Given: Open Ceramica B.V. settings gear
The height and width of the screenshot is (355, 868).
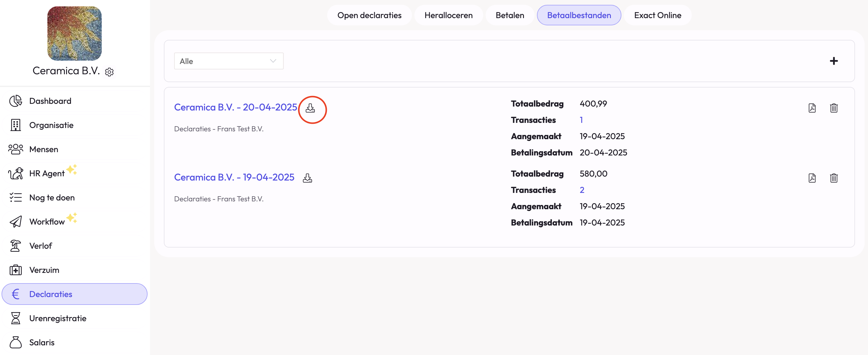Looking at the screenshot, I should (109, 72).
